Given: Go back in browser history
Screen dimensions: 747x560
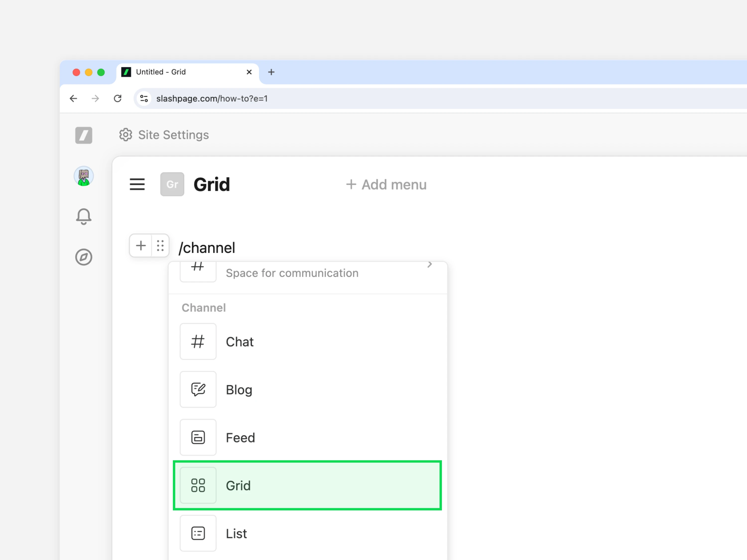Looking at the screenshot, I should (73, 98).
